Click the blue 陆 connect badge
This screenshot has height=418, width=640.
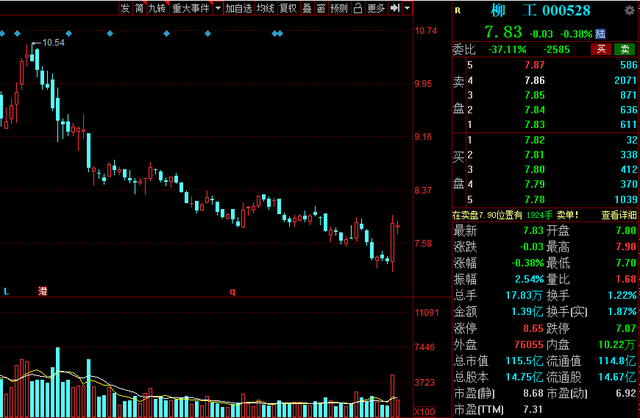click(x=600, y=33)
